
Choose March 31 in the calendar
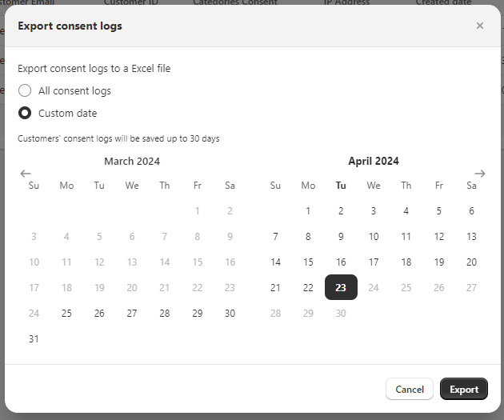pyautogui.click(x=34, y=339)
